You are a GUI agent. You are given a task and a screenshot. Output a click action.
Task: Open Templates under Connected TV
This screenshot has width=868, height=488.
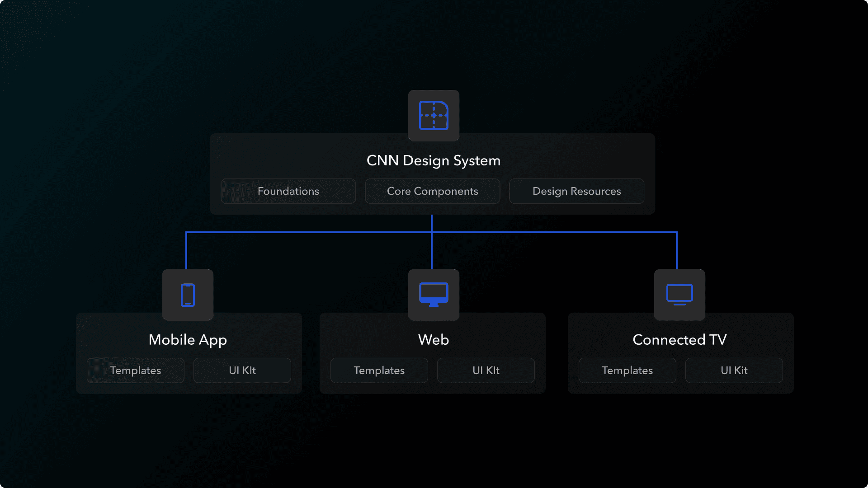[x=627, y=371]
